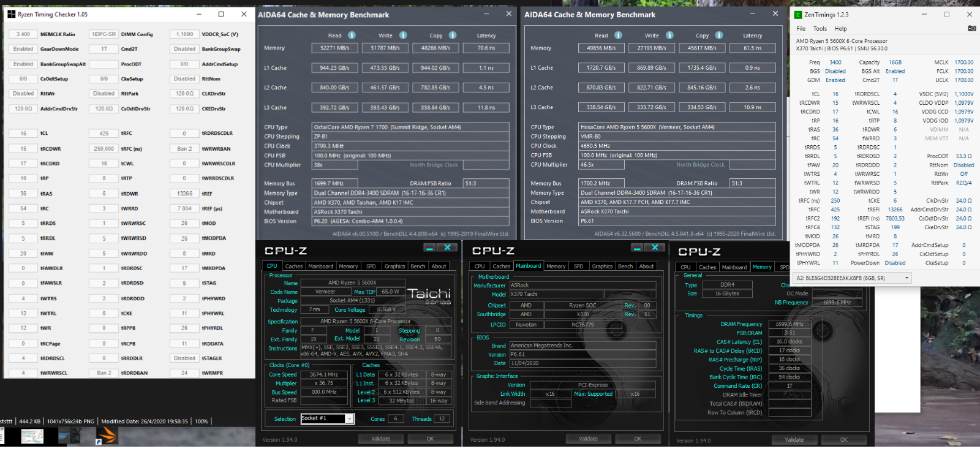
Task: Click Memory Latency field 61.5 ns
Action: 752,48
